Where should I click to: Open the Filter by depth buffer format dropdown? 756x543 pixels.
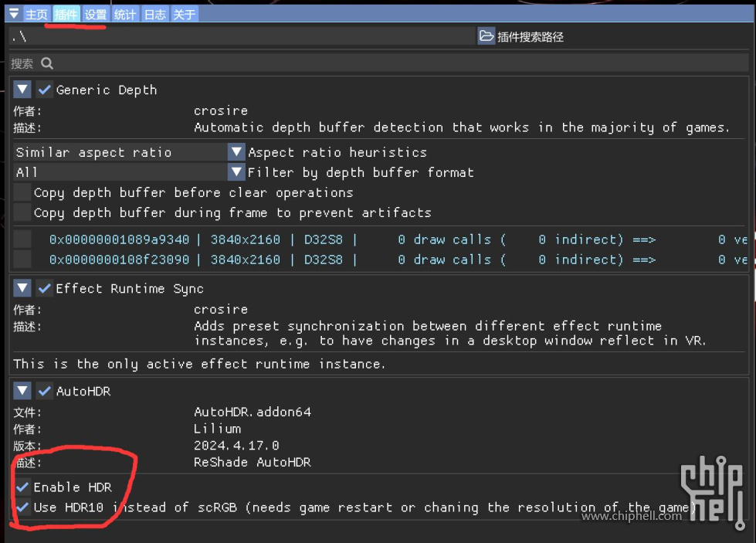(x=236, y=172)
